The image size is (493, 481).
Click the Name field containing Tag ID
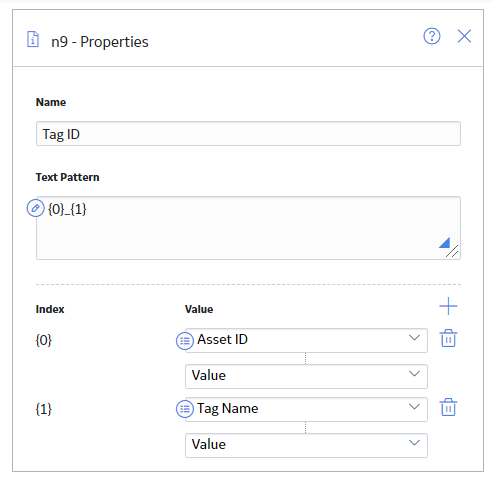[x=248, y=134]
